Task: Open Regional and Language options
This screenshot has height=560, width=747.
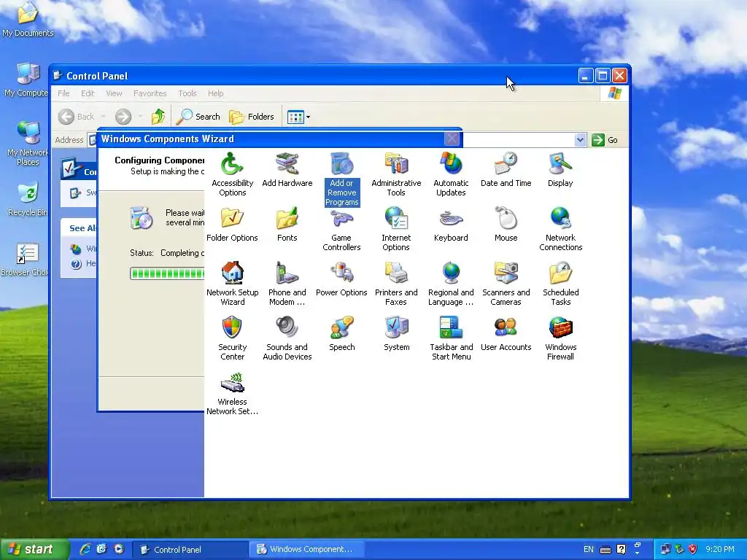Action: (451, 284)
